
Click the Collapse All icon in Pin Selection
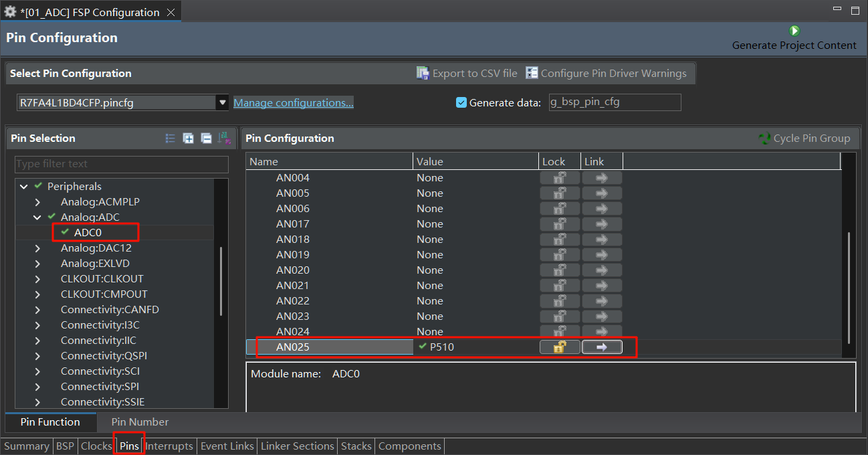(207, 139)
